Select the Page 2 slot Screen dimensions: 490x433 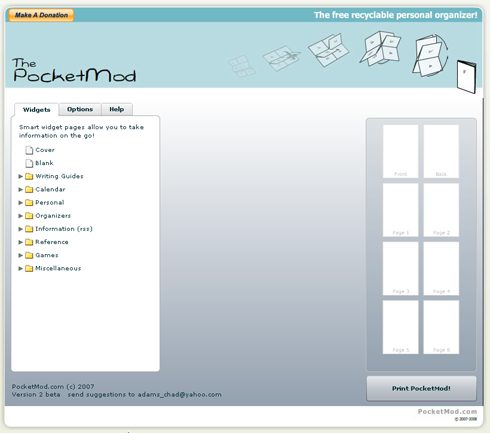pos(441,210)
